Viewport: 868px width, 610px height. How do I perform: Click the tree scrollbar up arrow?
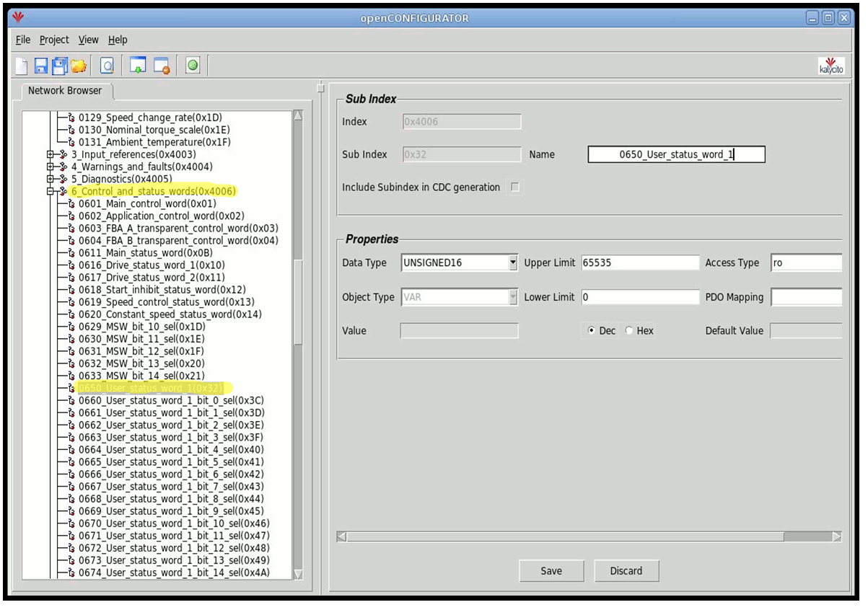pos(298,116)
